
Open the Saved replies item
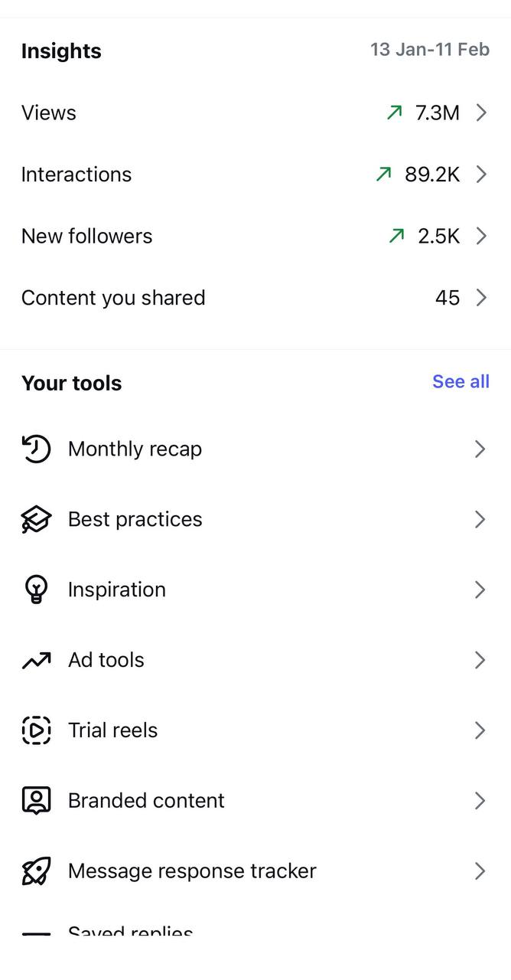[x=130, y=931]
